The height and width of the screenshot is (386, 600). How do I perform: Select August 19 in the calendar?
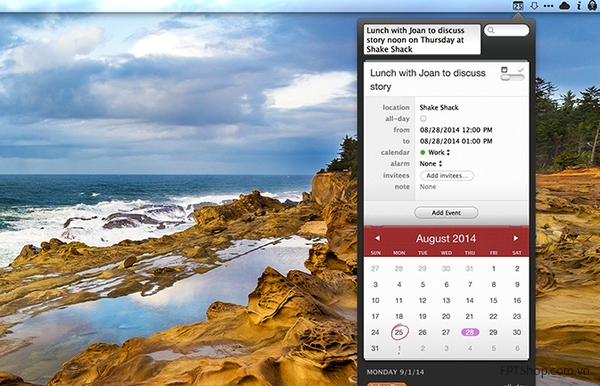click(422, 316)
